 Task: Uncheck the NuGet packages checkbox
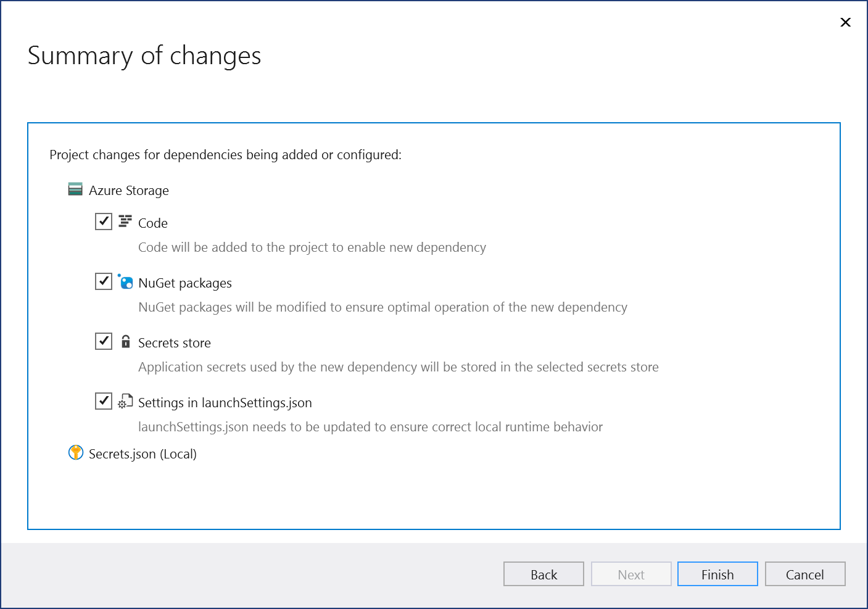(104, 281)
